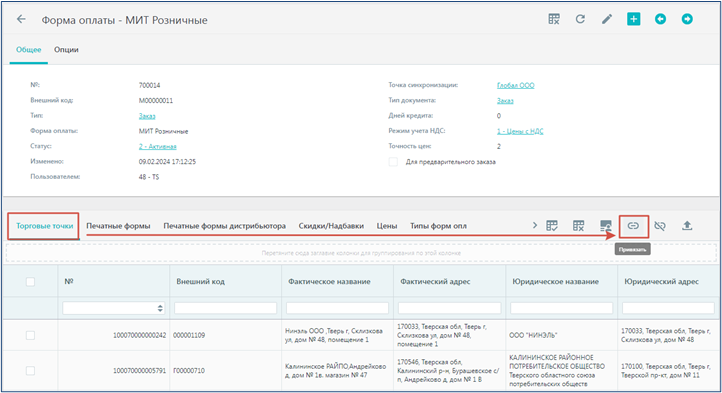Focus the Фактическое название filter field

[x=338, y=308]
